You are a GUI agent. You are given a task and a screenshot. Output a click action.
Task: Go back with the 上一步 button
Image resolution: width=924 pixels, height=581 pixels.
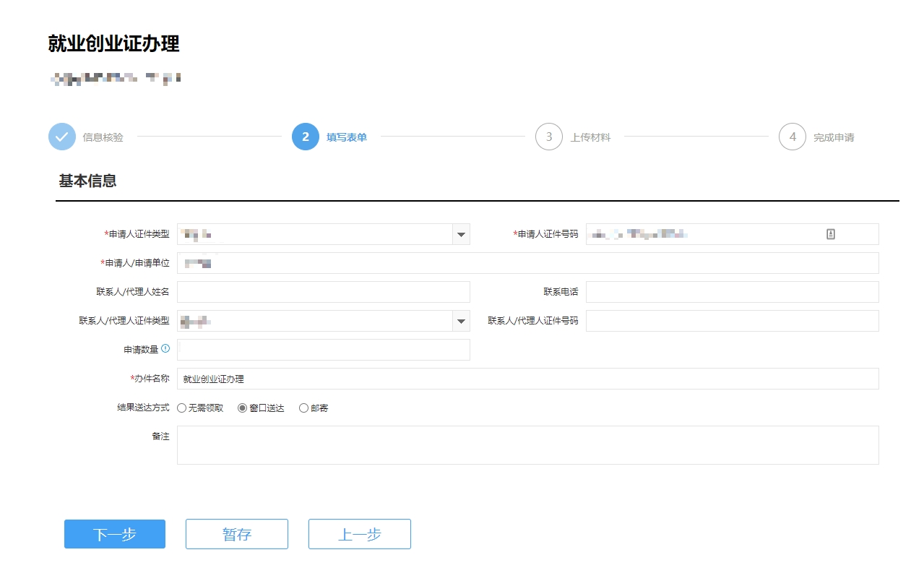pyautogui.click(x=360, y=534)
